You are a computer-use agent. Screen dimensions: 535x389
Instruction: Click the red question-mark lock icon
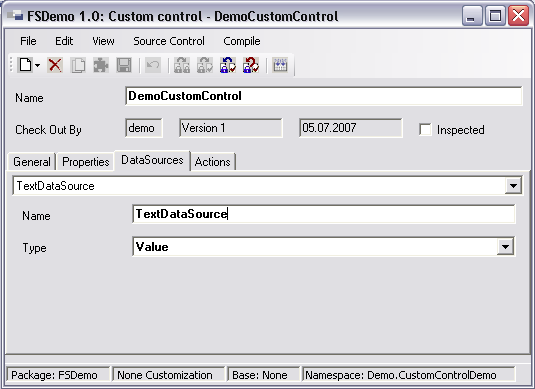(x=251, y=65)
